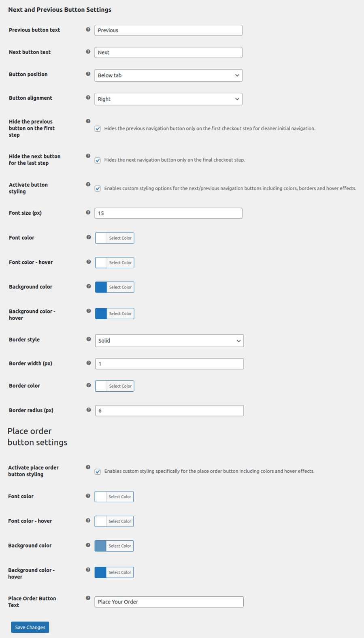This screenshot has height=638, width=364.
Task: Open the Button position dropdown
Action: pyautogui.click(x=168, y=75)
